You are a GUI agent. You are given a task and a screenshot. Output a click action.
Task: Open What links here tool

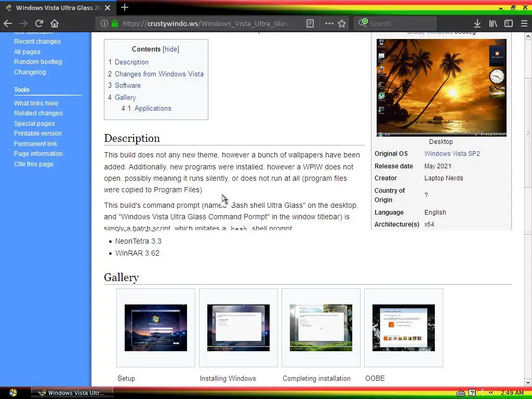(x=36, y=103)
